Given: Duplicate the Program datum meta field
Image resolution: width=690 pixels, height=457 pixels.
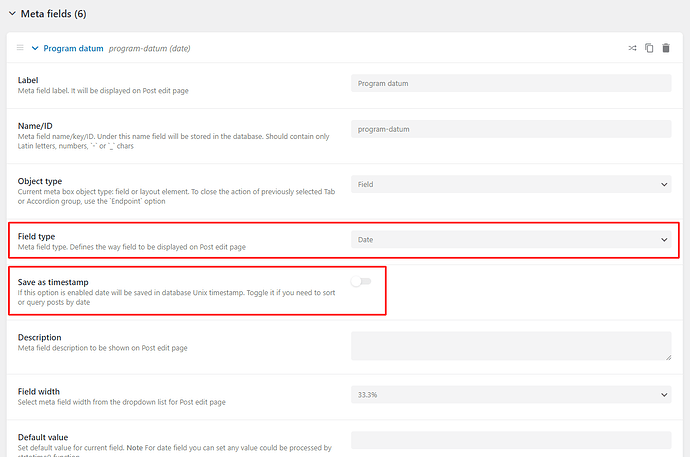Looking at the screenshot, I should pyautogui.click(x=649, y=48).
